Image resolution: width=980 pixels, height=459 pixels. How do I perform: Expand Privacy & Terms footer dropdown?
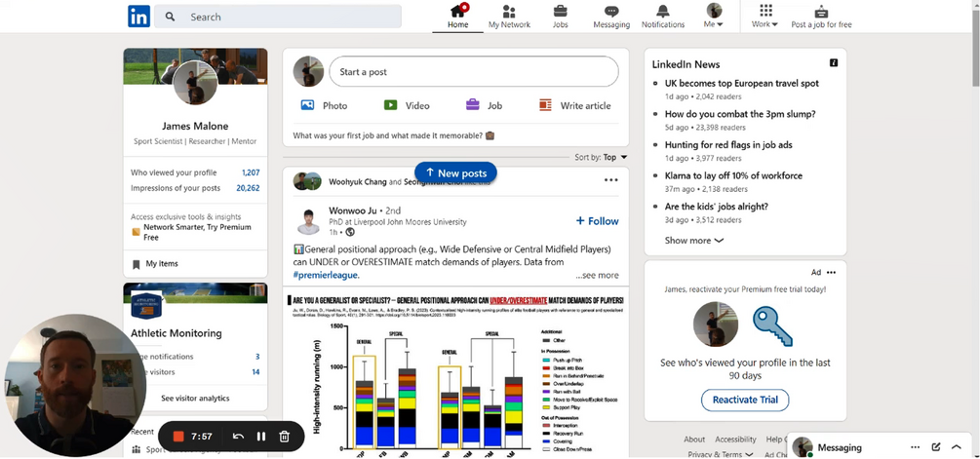[720, 455]
